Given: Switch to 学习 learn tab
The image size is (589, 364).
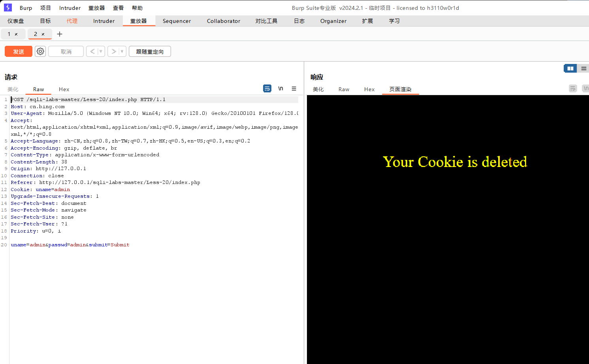Looking at the screenshot, I should [395, 21].
